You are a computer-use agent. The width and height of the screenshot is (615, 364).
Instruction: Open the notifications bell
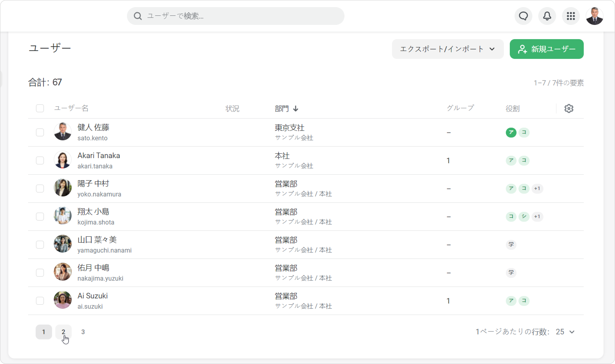[547, 16]
